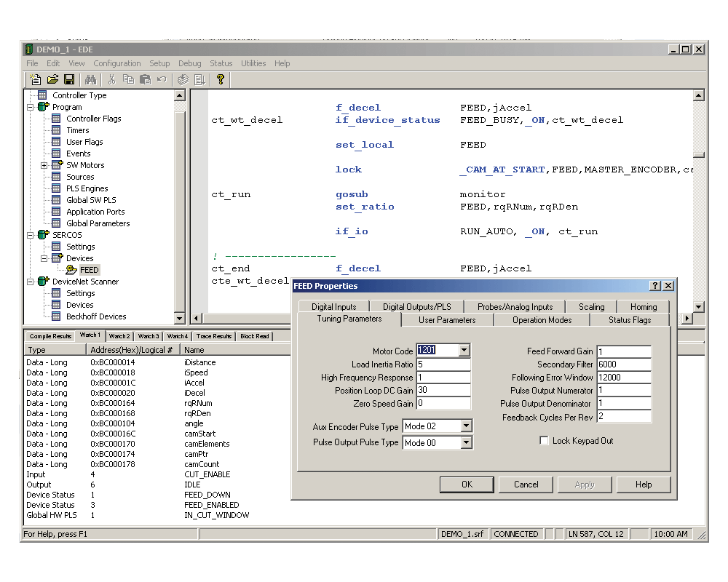The height and width of the screenshot is (582, 728).
Task: Open the Motor Code dropdown
Action: click(x=464, y=351)
